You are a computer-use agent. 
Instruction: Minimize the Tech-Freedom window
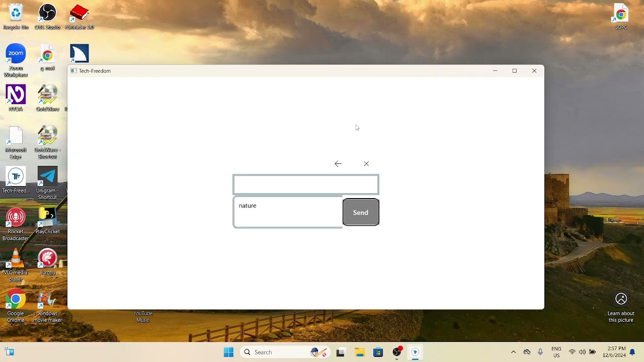coord(495,71)
